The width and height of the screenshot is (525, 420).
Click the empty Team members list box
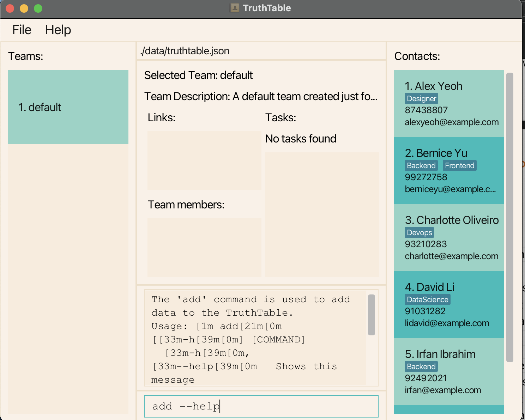click(204, 248)
